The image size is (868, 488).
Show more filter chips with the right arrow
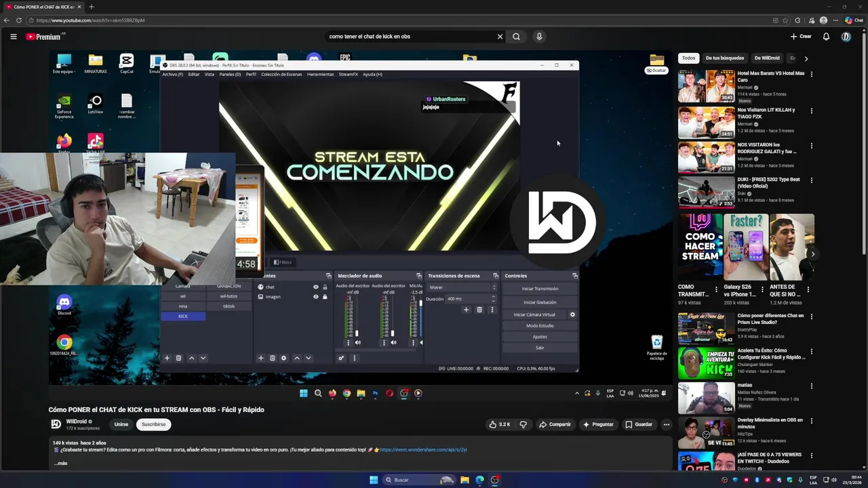806,58
